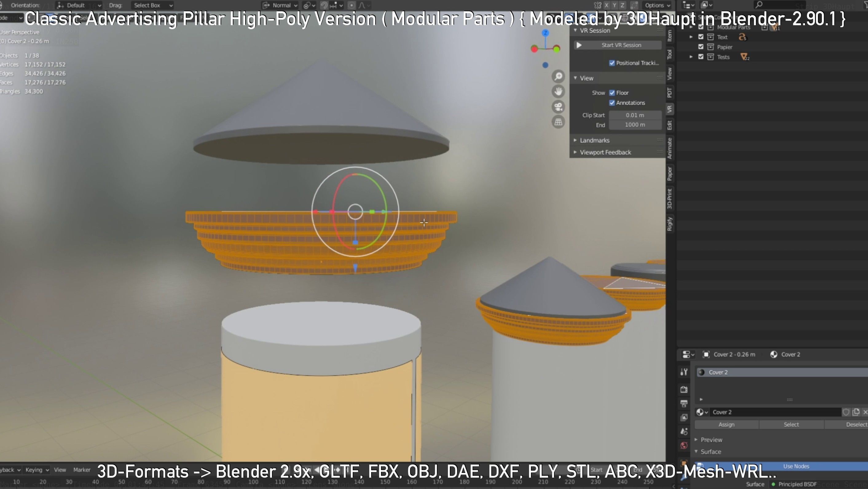Toggle snapping magnet icon
Viewport: 868px width, 489px height.
click(x=324, y=6)
